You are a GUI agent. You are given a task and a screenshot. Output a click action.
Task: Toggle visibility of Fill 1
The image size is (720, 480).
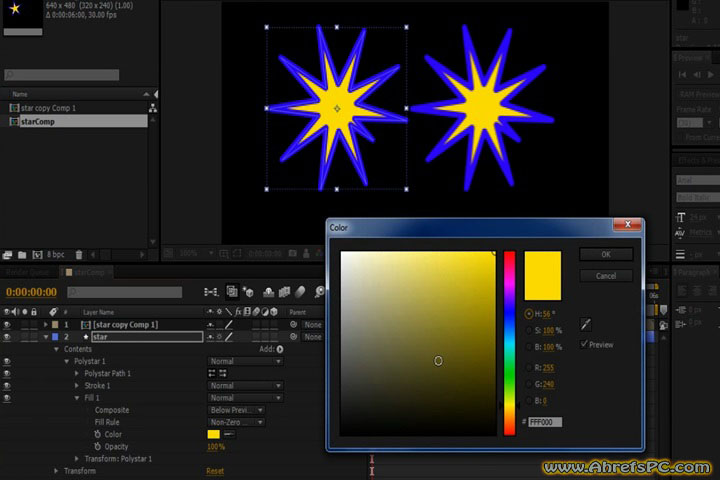click(7, 398)
